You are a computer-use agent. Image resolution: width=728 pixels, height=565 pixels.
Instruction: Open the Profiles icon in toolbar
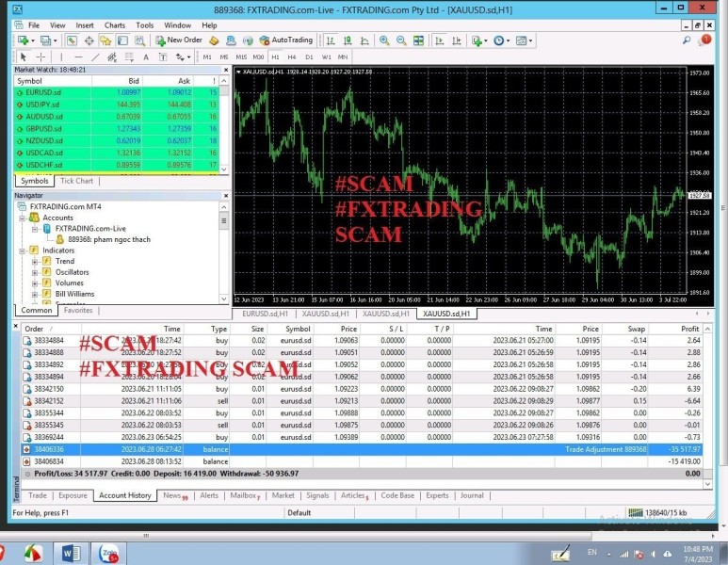click(45, 40)
